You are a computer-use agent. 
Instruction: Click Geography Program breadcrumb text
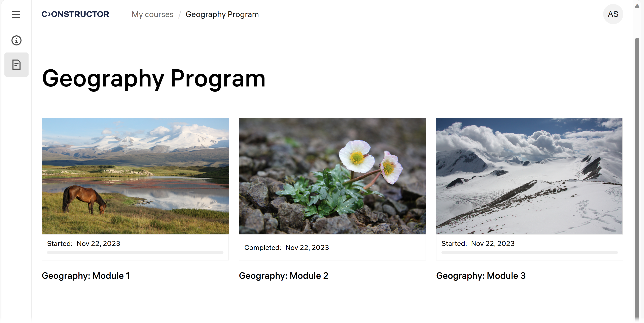click(222, 14)
